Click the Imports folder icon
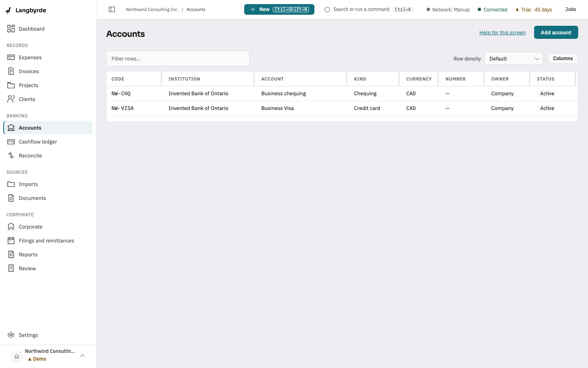 coord(11,184)
